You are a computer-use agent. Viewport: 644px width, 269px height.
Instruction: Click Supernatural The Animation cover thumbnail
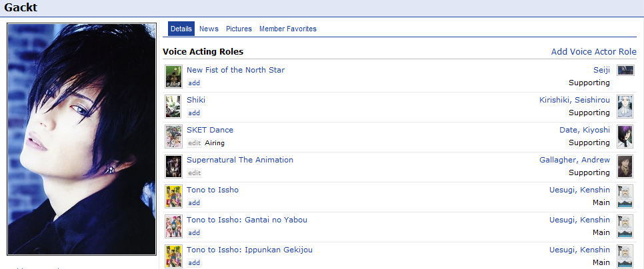tap(174, 166)
